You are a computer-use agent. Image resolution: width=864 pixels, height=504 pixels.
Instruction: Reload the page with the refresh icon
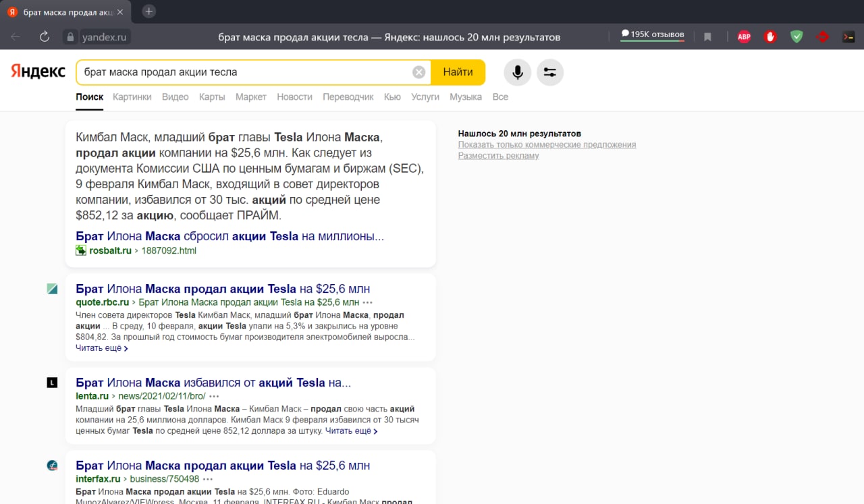coord(45,37)
